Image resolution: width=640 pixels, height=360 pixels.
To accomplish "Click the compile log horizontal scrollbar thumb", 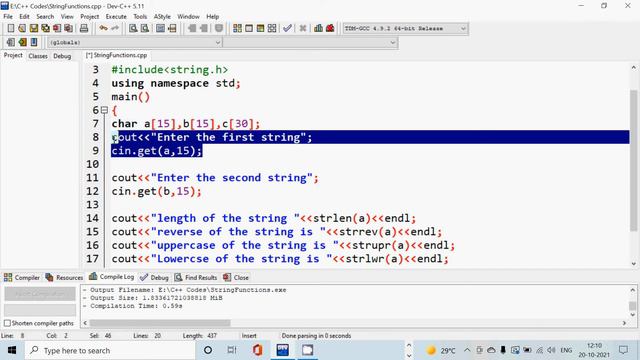I will (160, 323).
